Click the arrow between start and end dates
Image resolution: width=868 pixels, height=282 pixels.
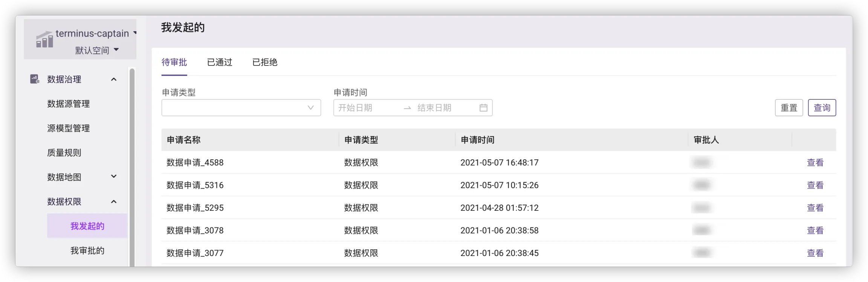tap(407, 108)
